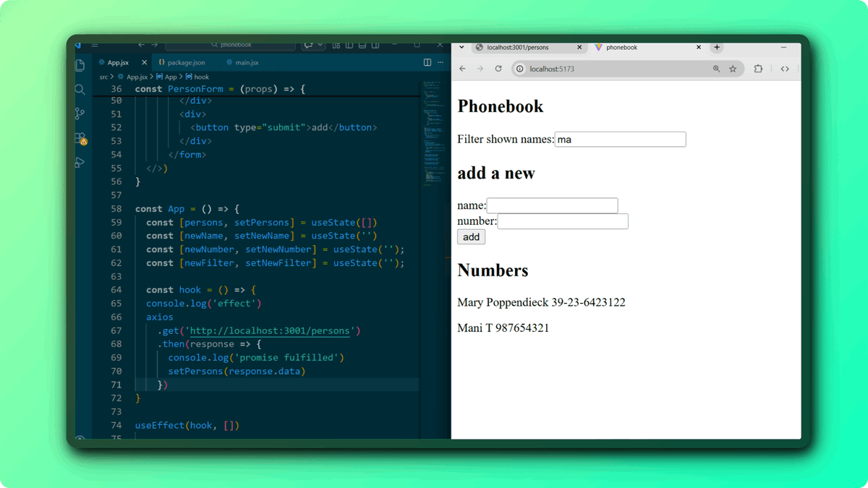
Task: Open the browser tab search dropdown arrow
Action: pos(461,48)
